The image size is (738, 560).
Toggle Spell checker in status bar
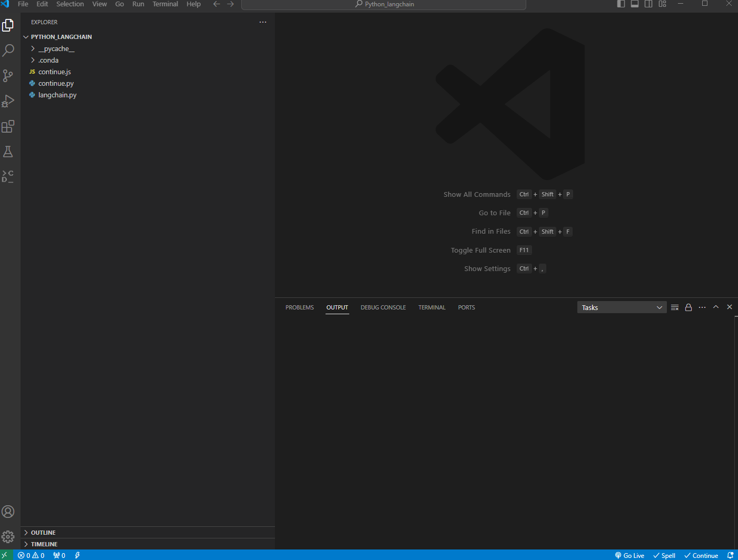pyautogui.click(x=664, y=555)
